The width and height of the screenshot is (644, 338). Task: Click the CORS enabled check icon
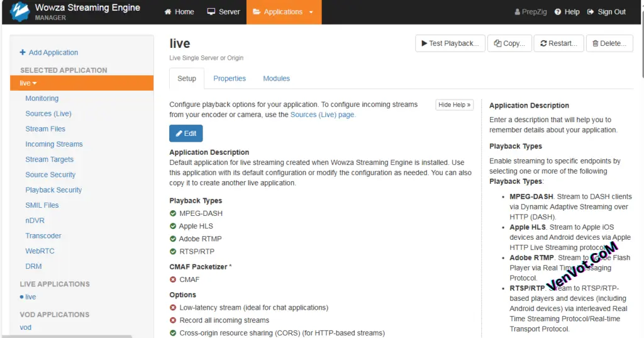173,333
